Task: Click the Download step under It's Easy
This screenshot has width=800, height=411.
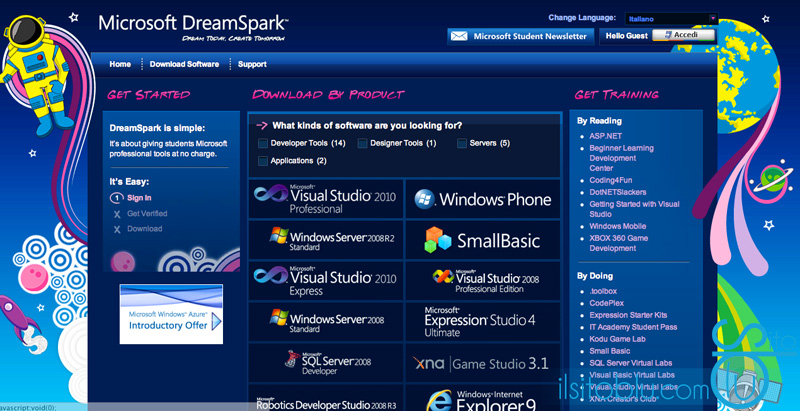Action: 144,229
